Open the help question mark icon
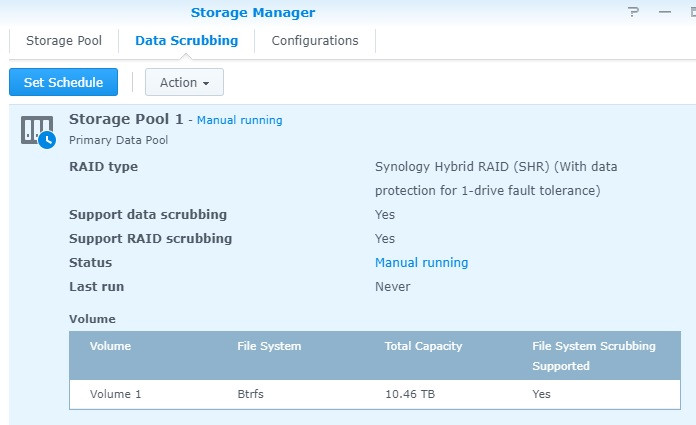The width and height of the screenshot is (696, 425). pos(633,13)
